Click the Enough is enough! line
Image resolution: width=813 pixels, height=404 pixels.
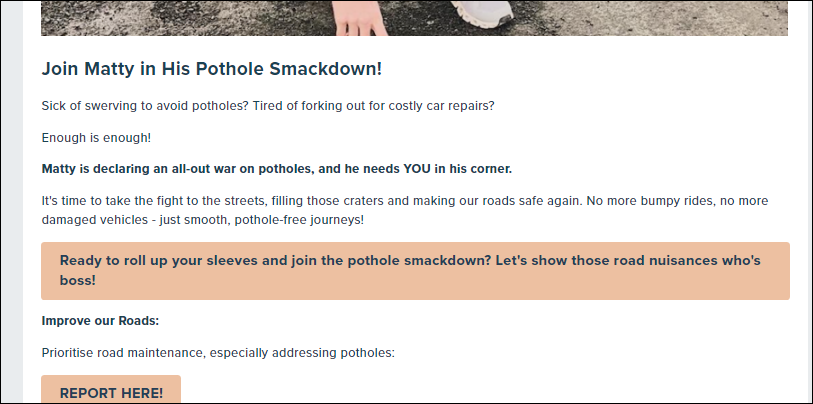pos(96,138)
